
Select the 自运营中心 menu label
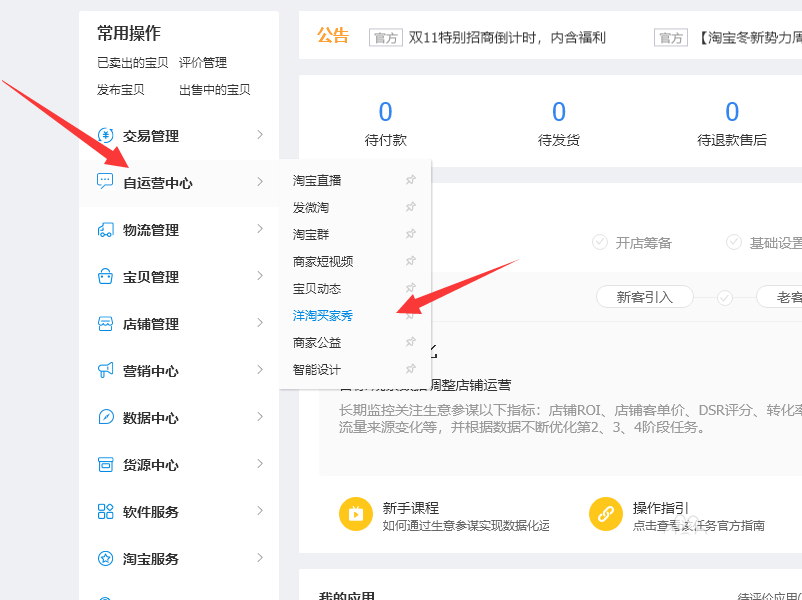click(158, 183)
